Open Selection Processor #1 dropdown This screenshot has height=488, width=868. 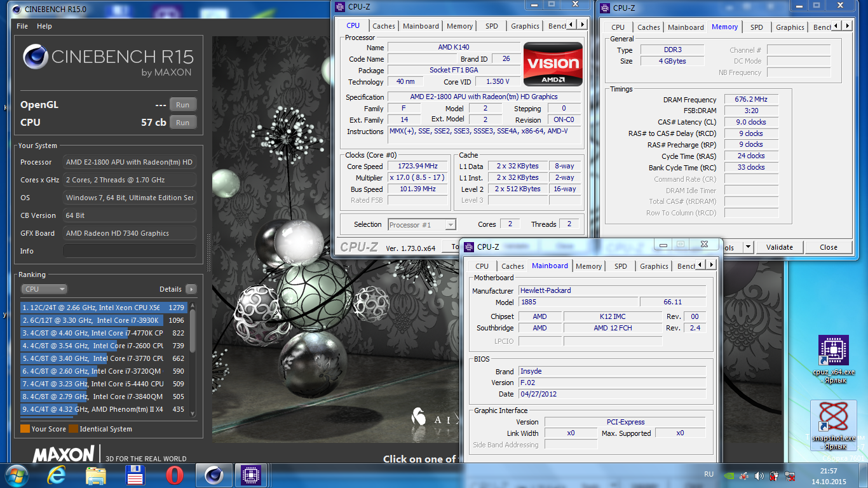(422, 224)
